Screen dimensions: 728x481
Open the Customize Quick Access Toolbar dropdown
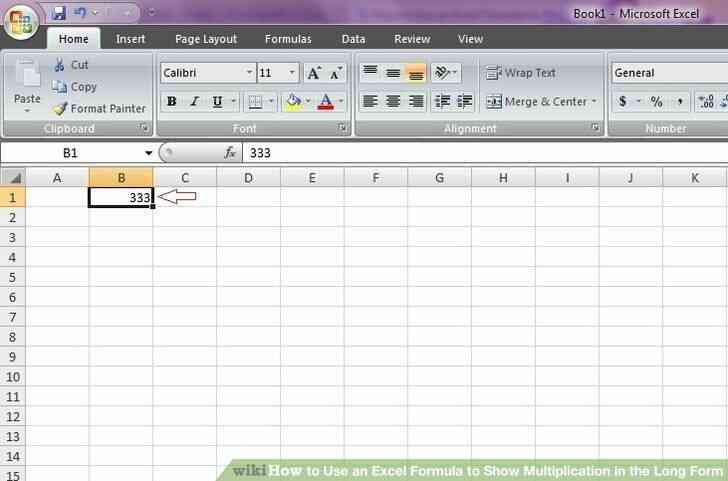point(151,13)
